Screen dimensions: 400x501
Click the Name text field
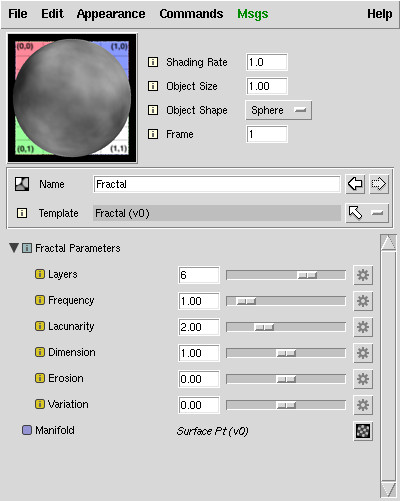(217, 184)
